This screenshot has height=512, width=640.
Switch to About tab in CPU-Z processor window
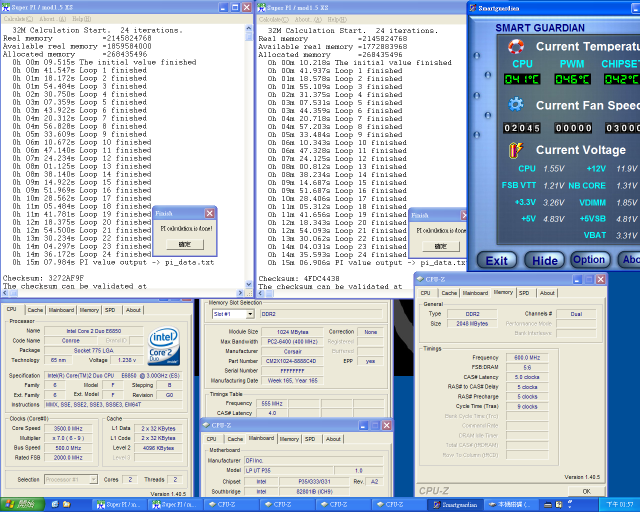[133, 310]
